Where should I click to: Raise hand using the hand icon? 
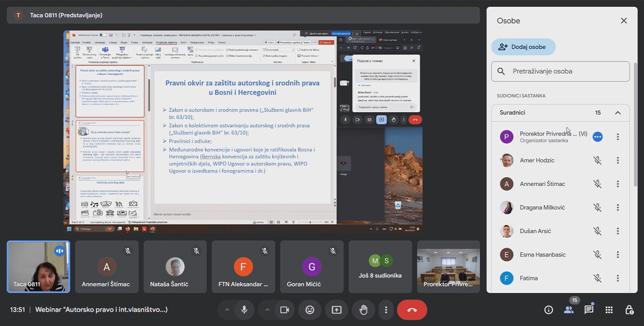pos(363,310)
